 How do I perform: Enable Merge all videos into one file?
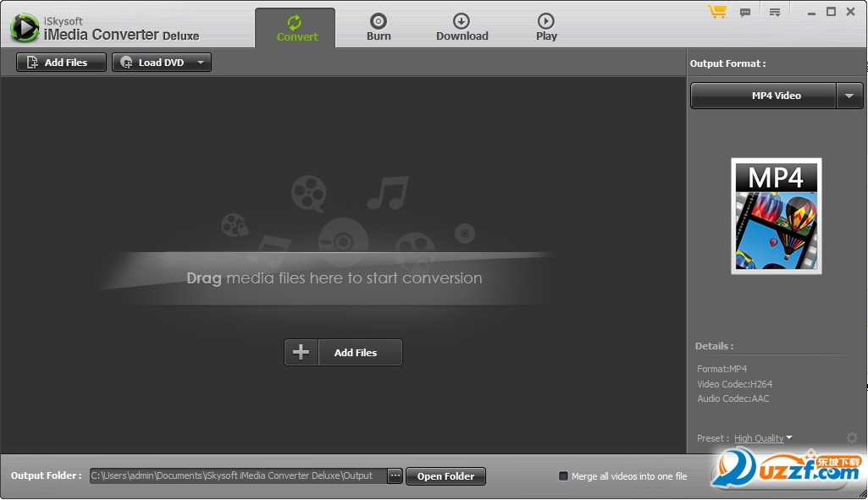coord(563,476)
